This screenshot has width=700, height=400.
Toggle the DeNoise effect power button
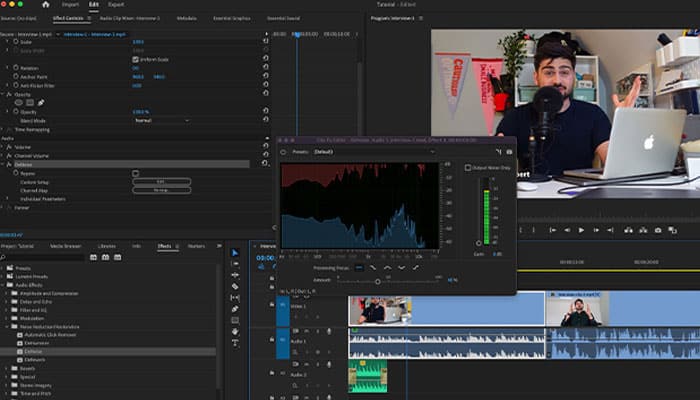coord(283,152)
